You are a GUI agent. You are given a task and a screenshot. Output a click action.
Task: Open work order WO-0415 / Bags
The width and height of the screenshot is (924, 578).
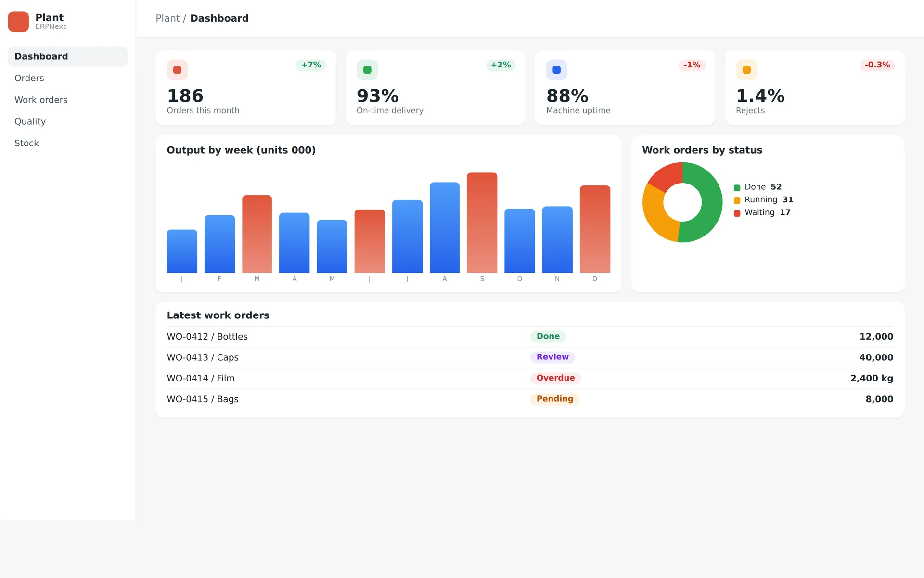click(x=530, y=399)
